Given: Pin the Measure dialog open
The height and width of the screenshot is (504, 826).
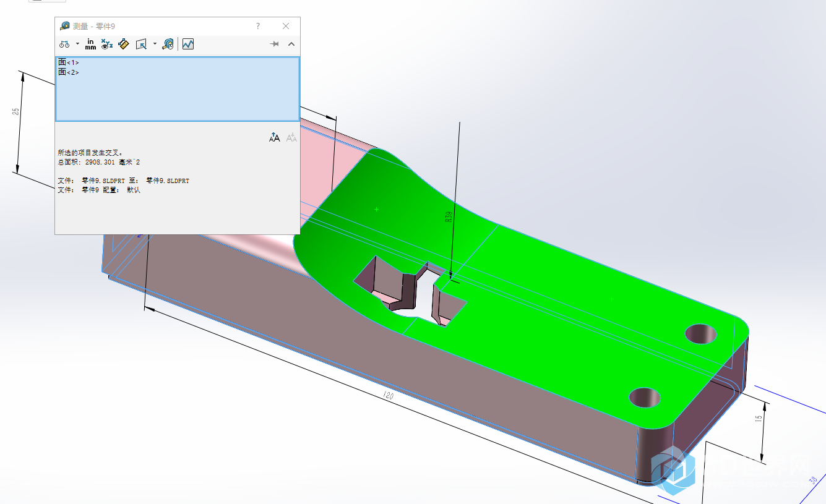Looking at the screenshot, I should [275, 44].
